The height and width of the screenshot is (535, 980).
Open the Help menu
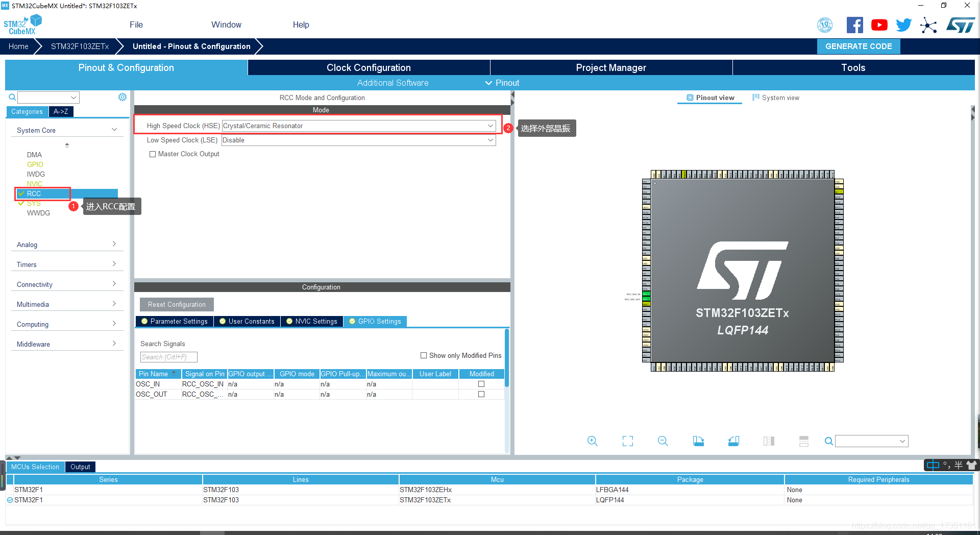point(301,25)
